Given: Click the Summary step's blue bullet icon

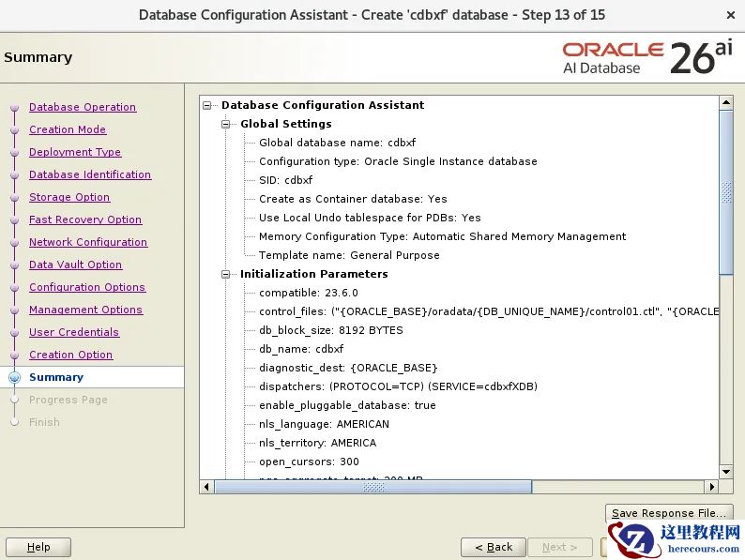Looking at the screenshot, I should 15,377.
